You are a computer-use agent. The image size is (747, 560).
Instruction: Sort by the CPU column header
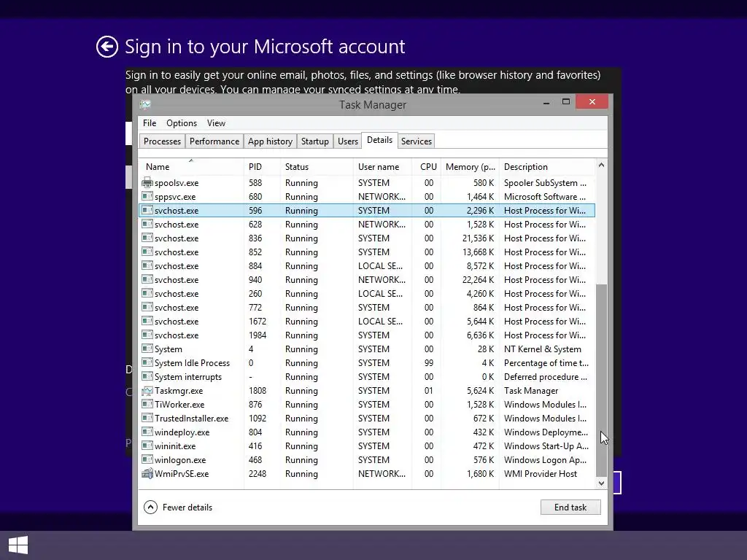[x=427, y=167]
